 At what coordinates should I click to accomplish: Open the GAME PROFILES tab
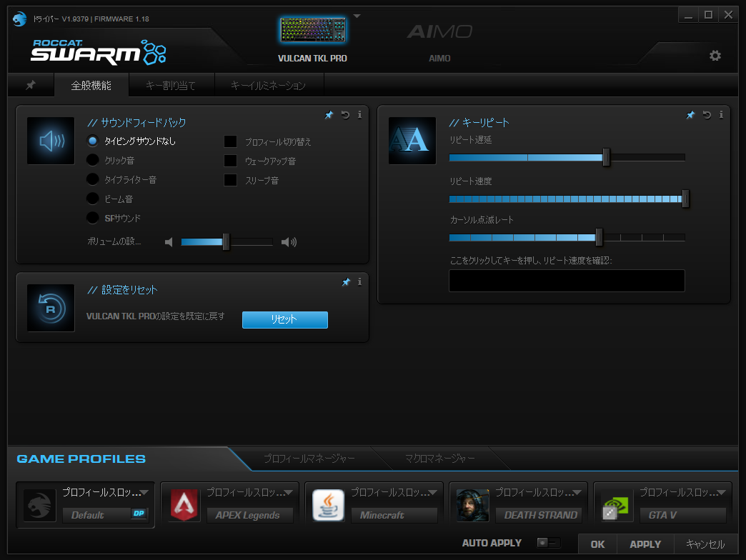pyautogui.click(x=81, y=459)
